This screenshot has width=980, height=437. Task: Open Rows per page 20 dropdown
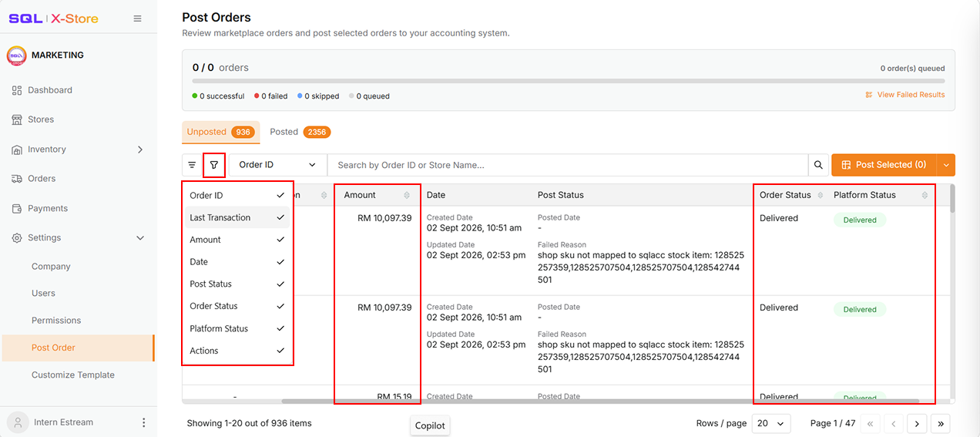pyautogui.click(x=772, y=423)
